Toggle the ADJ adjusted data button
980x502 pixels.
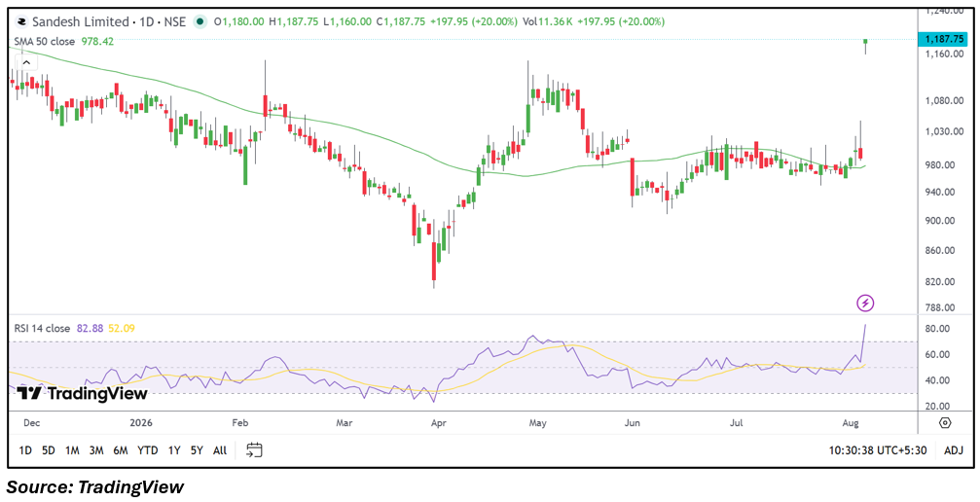(954, 450)
